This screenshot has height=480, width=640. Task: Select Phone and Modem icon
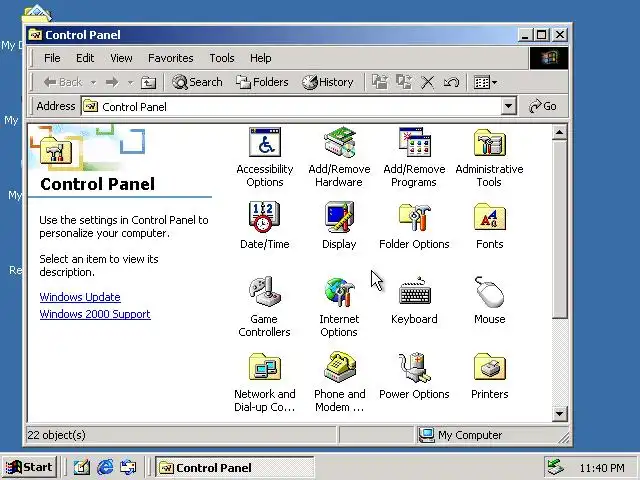pyautogui.click(x=339, y=382)
